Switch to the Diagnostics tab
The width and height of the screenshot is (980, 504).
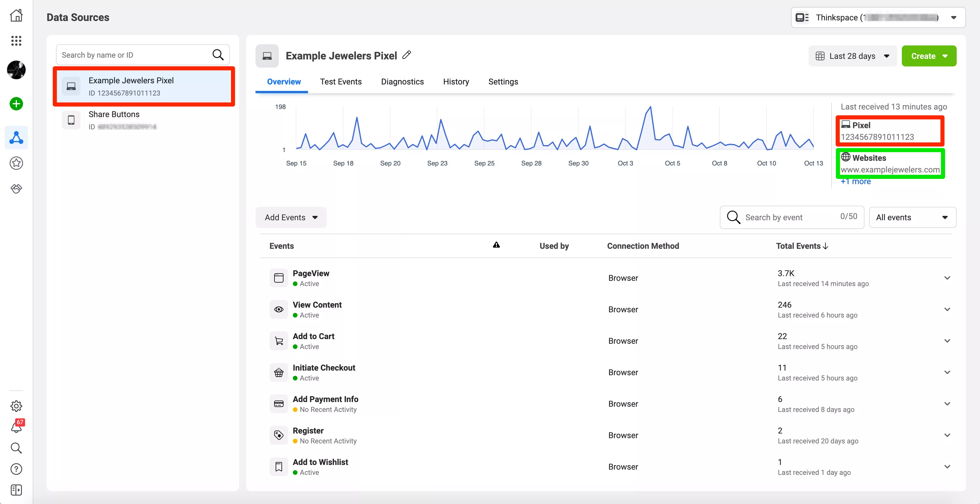point(402,82)
